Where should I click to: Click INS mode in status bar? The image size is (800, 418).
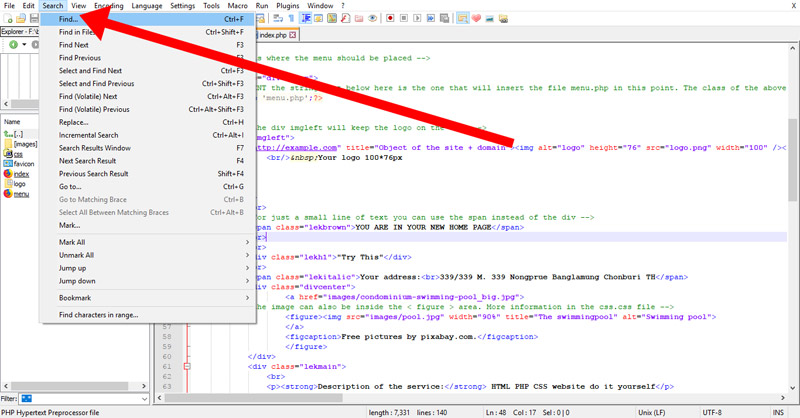778,412
